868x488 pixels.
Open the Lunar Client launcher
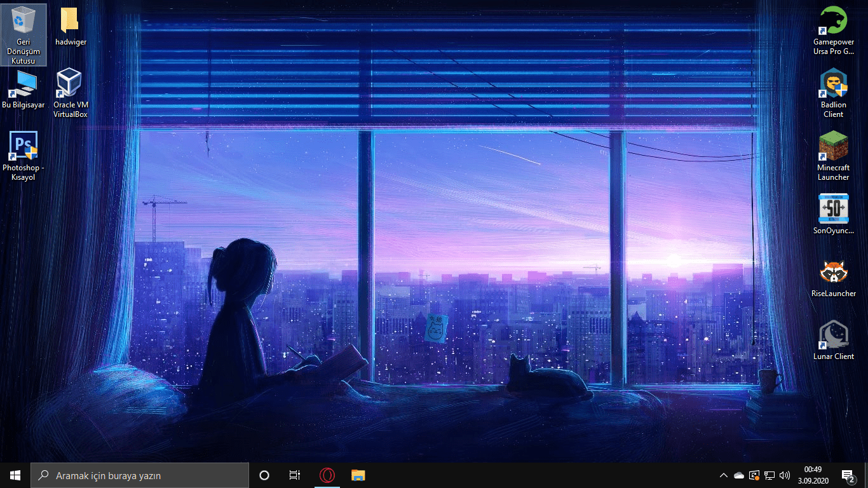[x=833, y=332]
